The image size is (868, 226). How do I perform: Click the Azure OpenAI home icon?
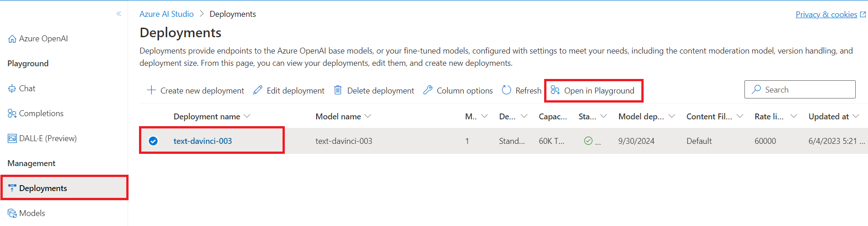pos(12,39)
